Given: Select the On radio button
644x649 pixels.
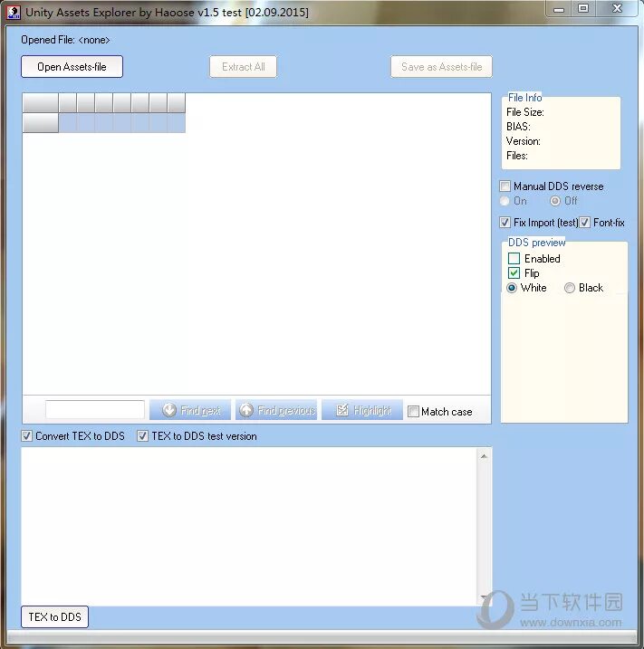Looking at the screenshot, I should point(505,201).
